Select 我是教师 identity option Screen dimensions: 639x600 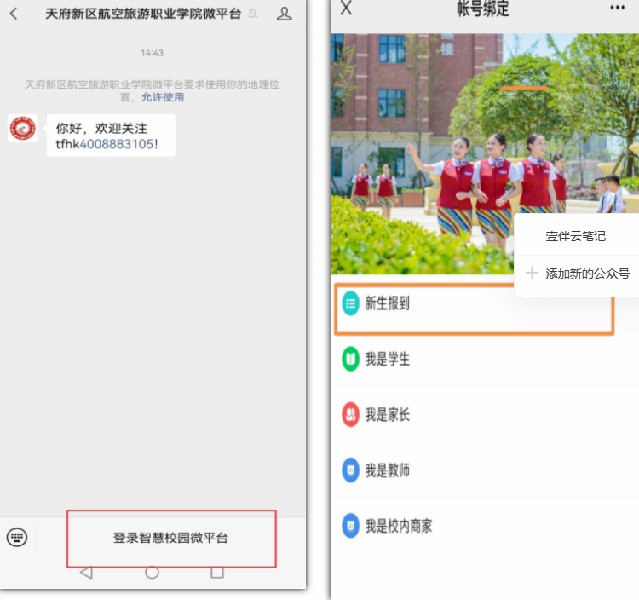pyautogui.click(x=387, y=470)
